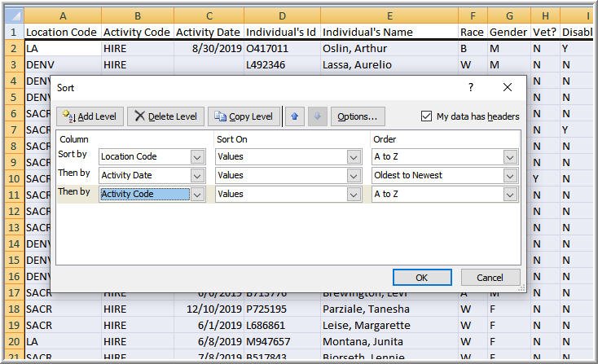Open Sort On dropdown in Location Code row
Image resolution: width=598 pixels, height=364 pixels.
[354, 156]
